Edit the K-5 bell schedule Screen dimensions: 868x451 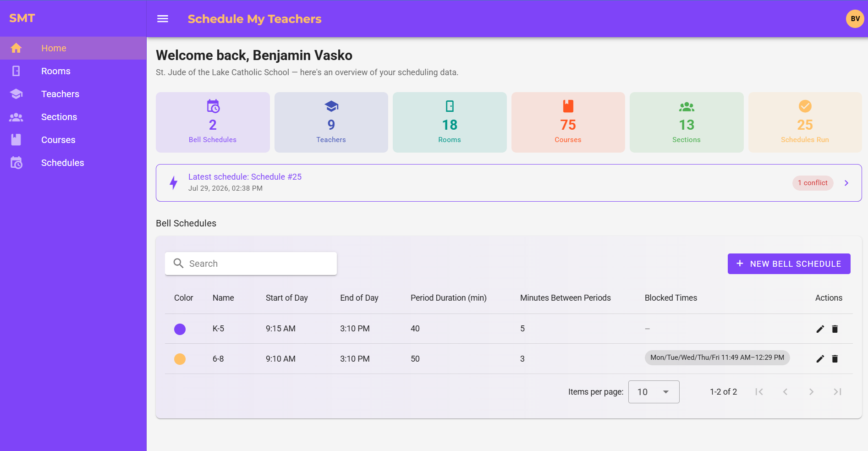(x=820, y=329)
